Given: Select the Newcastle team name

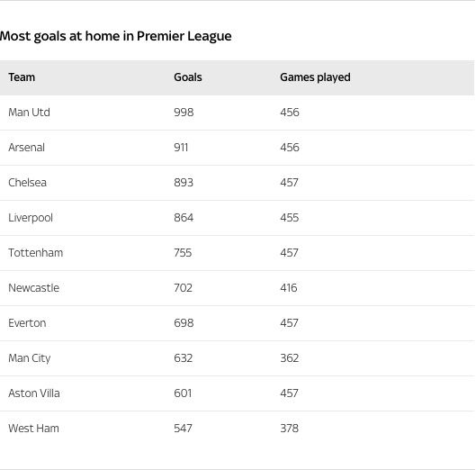Looking at the screenshot, I should pos(33,288).
